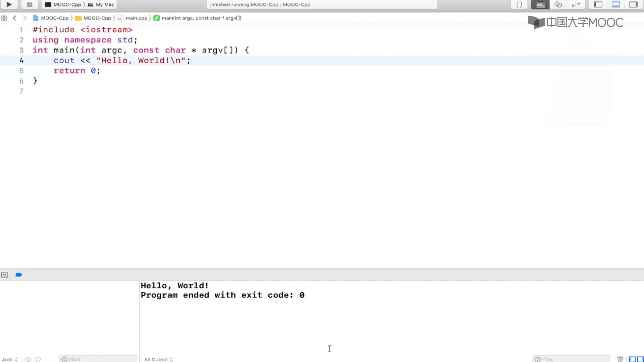Run the project with the Play button

9,4
